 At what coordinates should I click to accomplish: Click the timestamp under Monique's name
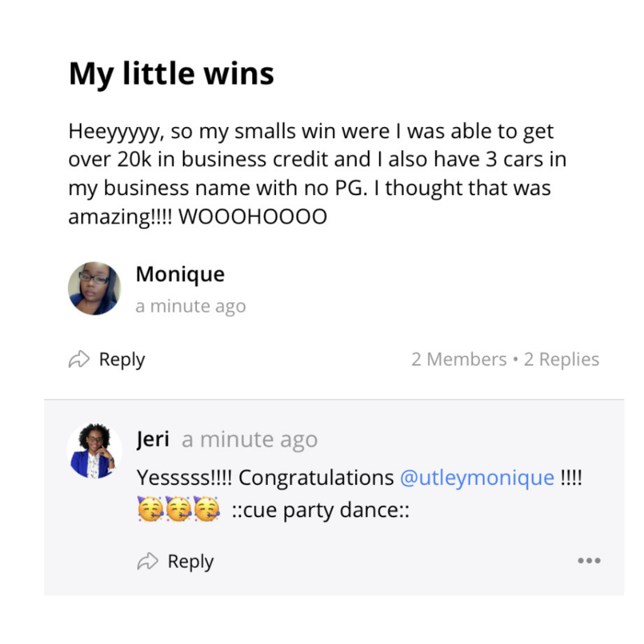click(191, 307)
